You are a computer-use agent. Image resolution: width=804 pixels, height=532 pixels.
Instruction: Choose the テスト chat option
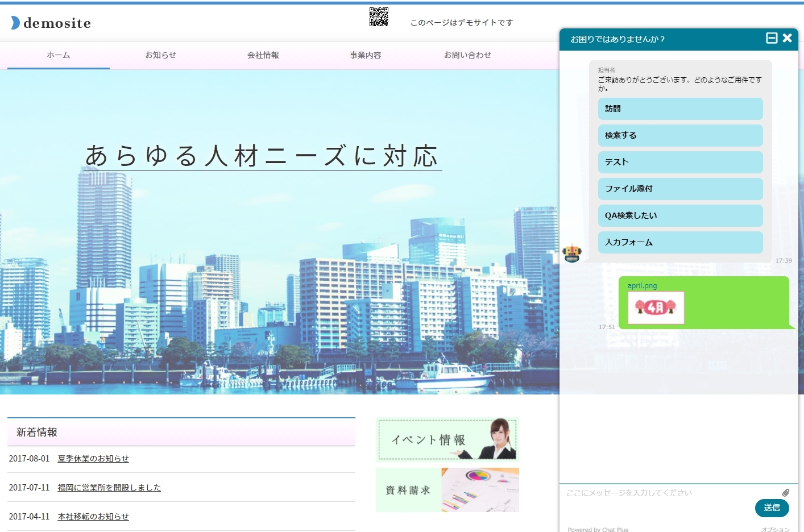pyautogui.click(x=680, y=162)
